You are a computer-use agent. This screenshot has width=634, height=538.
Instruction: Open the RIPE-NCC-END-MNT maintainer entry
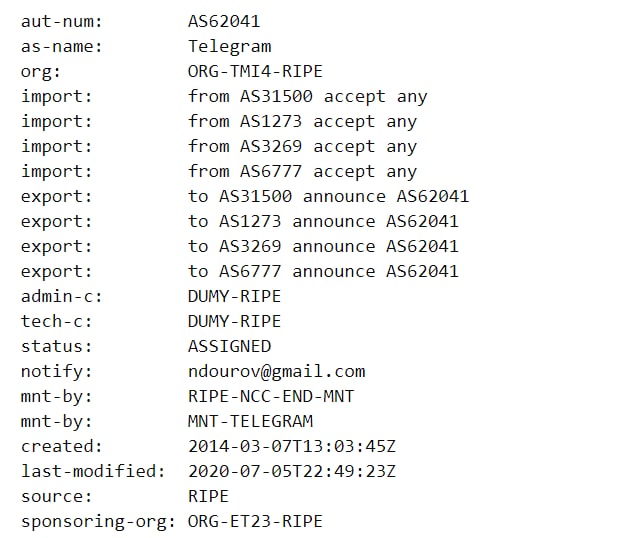pos(271,396)
